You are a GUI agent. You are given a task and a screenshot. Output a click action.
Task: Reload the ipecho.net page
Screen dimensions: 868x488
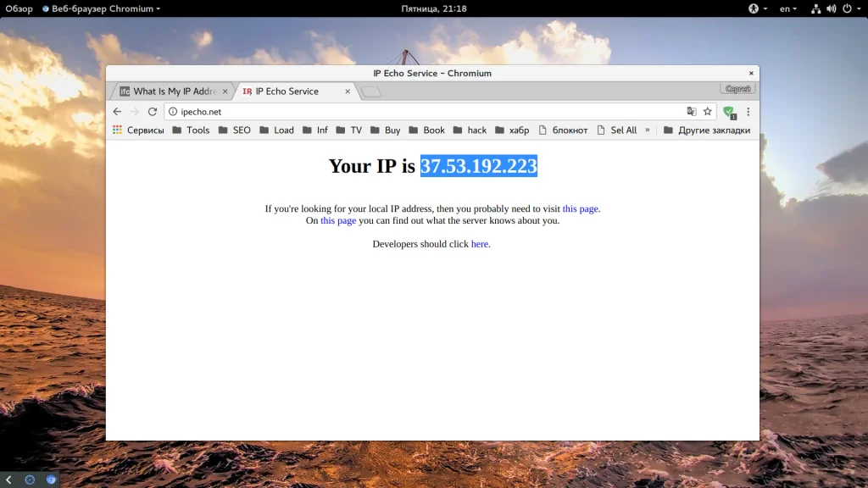[153, 112]
